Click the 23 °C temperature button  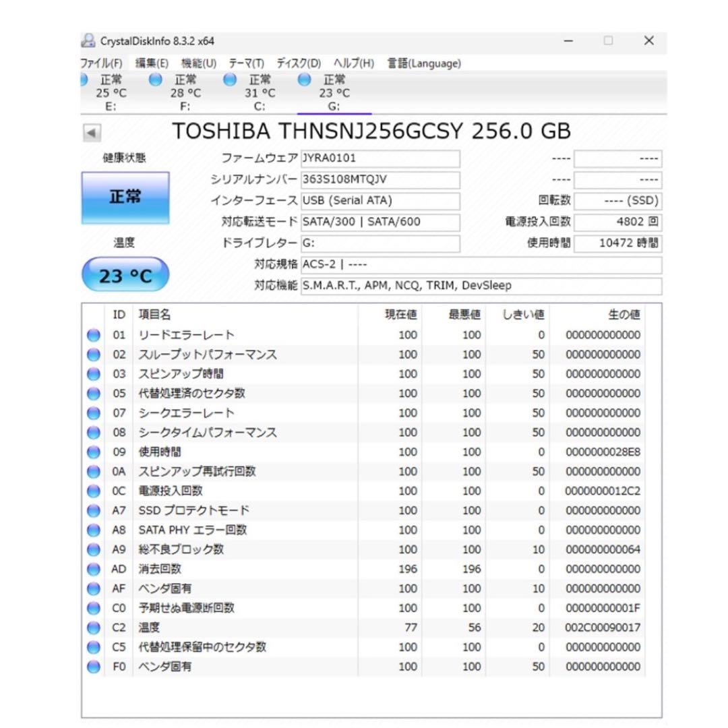pyautogui.click(x=125, y=275)
